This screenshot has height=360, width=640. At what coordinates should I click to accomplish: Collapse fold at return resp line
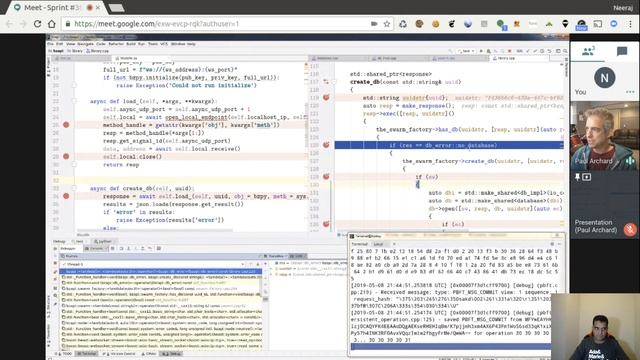(74, 164)
